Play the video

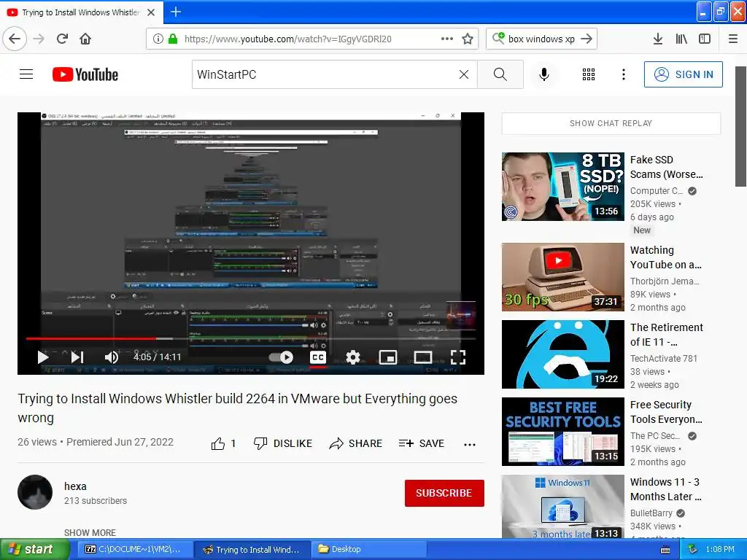[x=43, y=357]
